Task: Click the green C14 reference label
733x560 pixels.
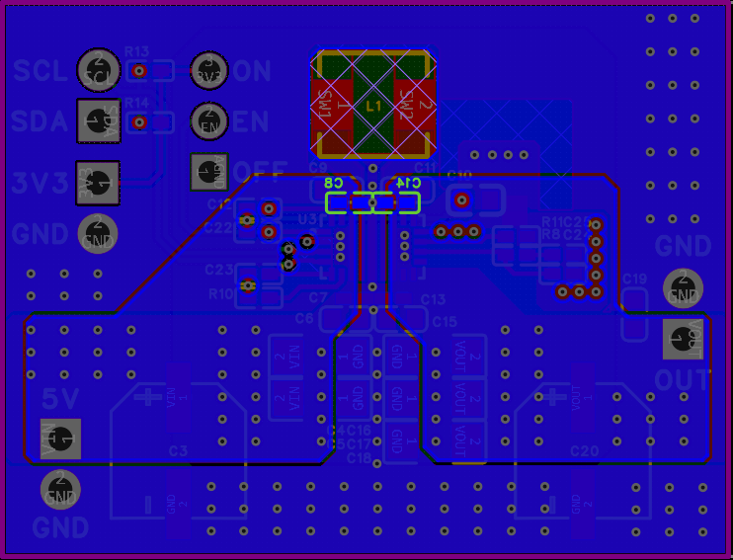Action: point(408,183)
